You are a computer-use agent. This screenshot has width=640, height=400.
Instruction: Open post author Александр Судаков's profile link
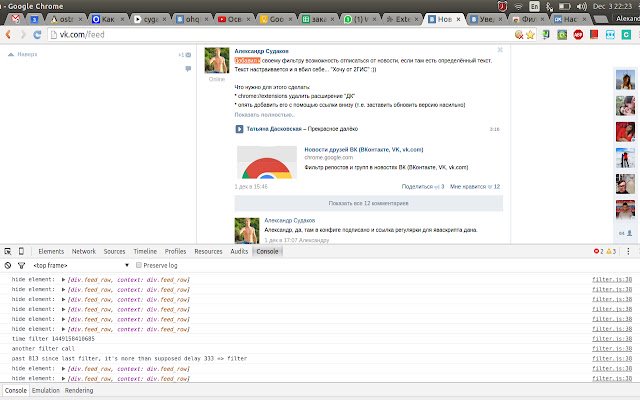pos(262,51)
